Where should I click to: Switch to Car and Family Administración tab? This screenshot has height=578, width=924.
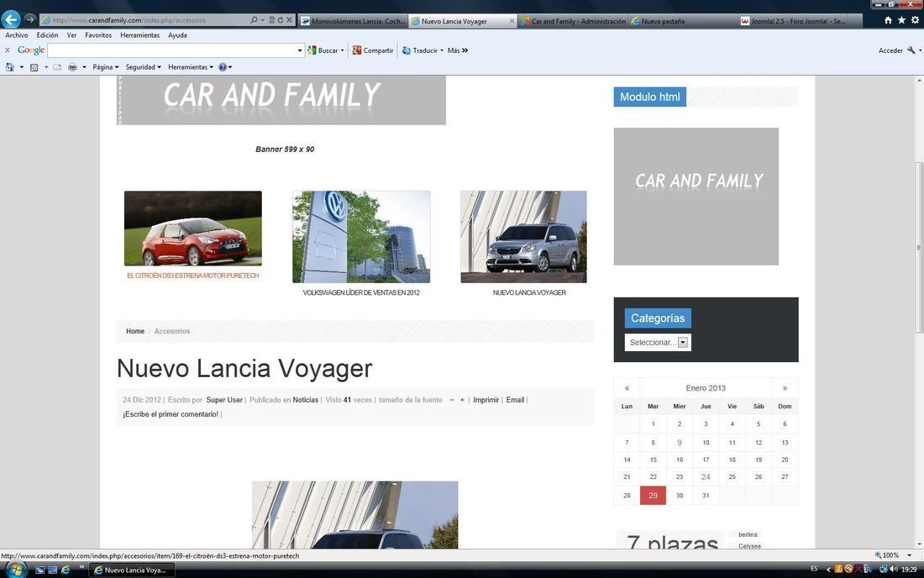coord(573,21)
